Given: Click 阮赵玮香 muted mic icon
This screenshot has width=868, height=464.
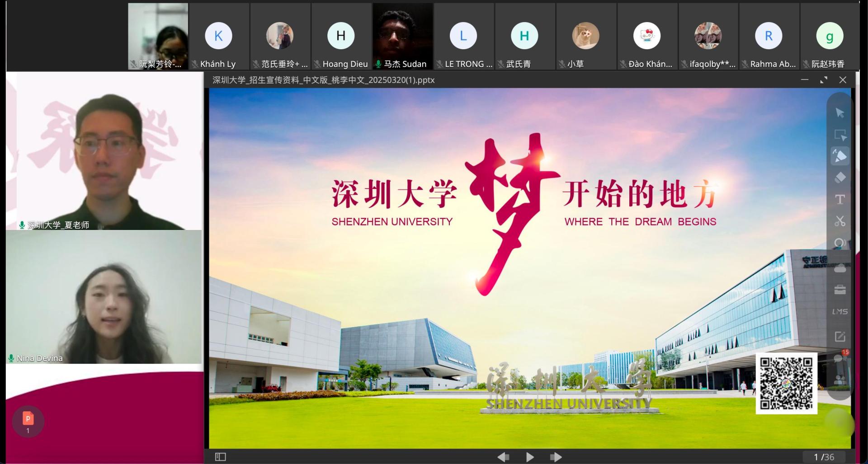Looking at the screenshot, I should (806, 64).
